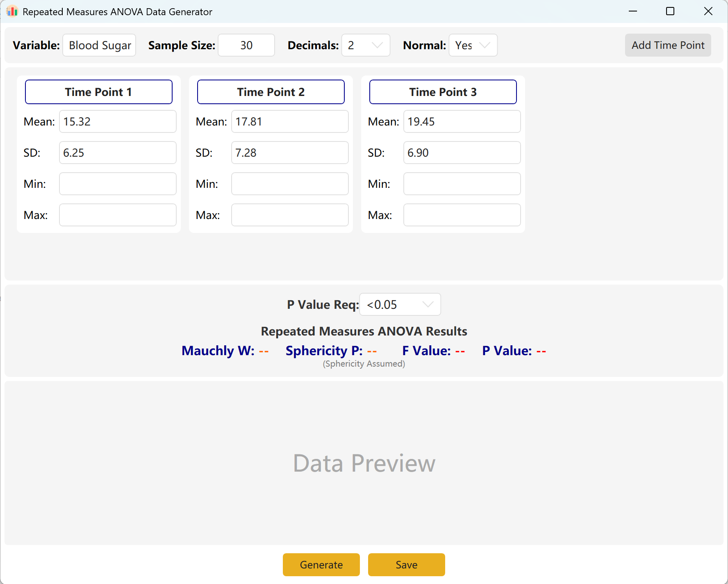The height and width of the screenshot is (584, 728).
Task: Click the Save button
Action: click(x=407, y=565)
